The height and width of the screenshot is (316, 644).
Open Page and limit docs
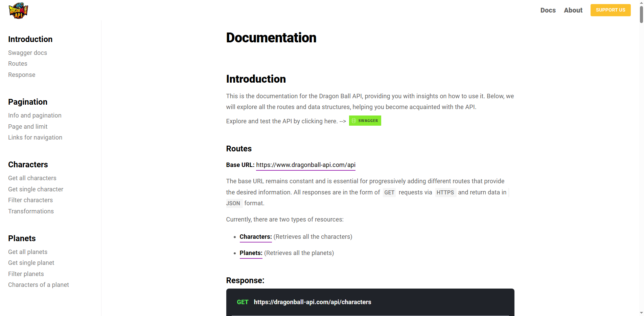tap(27, 126)
